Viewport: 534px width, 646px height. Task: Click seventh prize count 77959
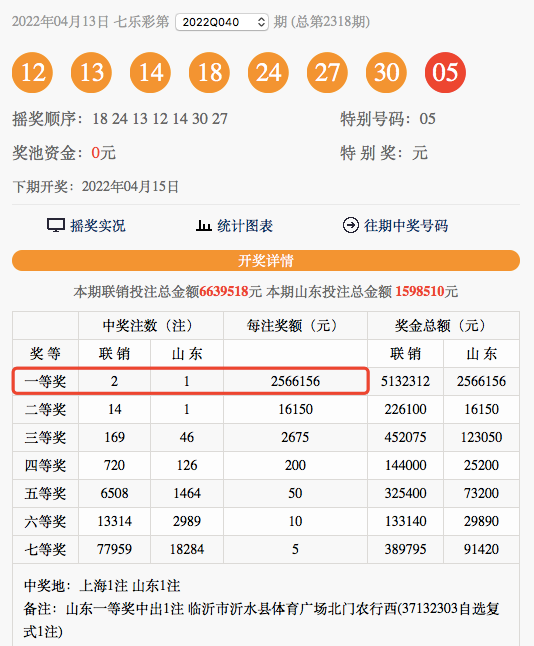click(x=114, y=549)
